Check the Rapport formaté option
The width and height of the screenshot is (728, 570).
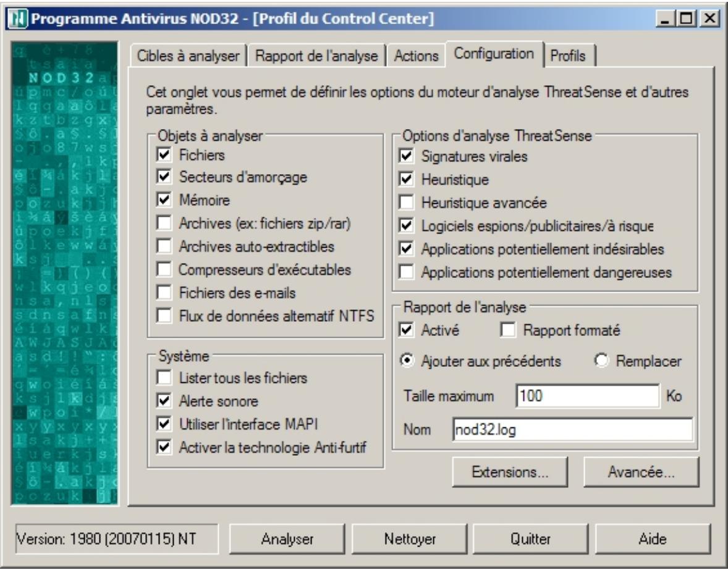point(508,330)
